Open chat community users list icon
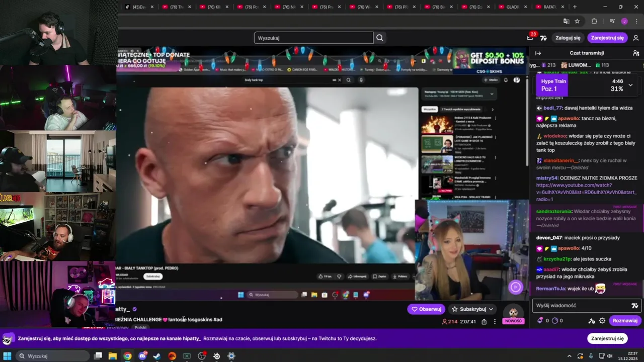The width and height of the screenshot is (644, 362). click(x=636, y=53)
